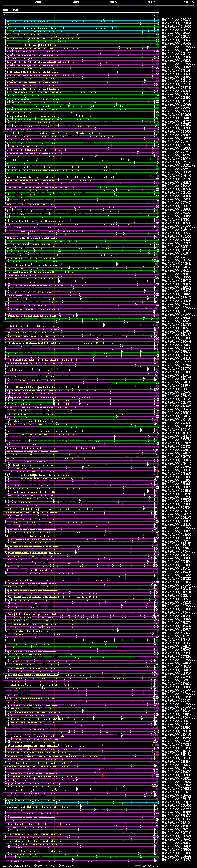
Task: Select the UniRef100_B9RL73 label
Action: [x=177, y=389]
